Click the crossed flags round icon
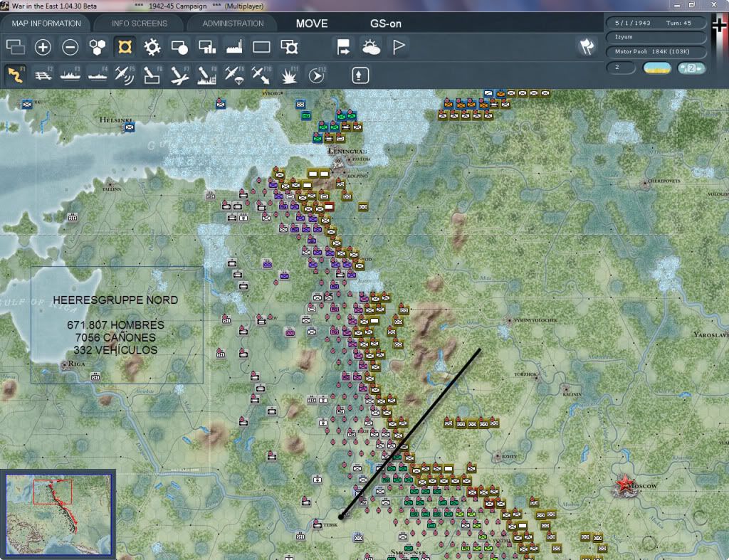 [x=587, y=46]
